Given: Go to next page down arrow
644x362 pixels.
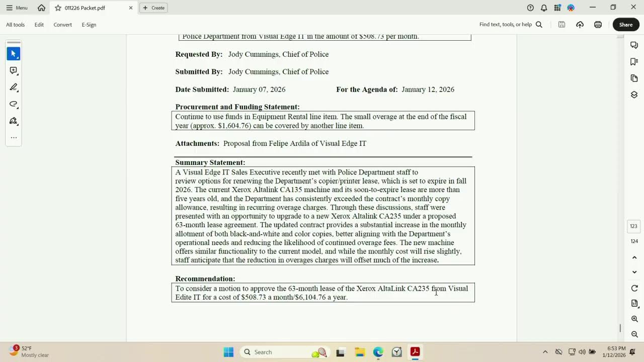Looking at the screenshot, I should (634, 272).
